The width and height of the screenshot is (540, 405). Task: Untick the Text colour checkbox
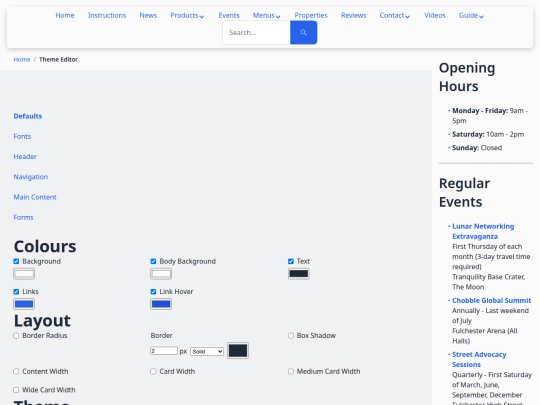point(291,261)
